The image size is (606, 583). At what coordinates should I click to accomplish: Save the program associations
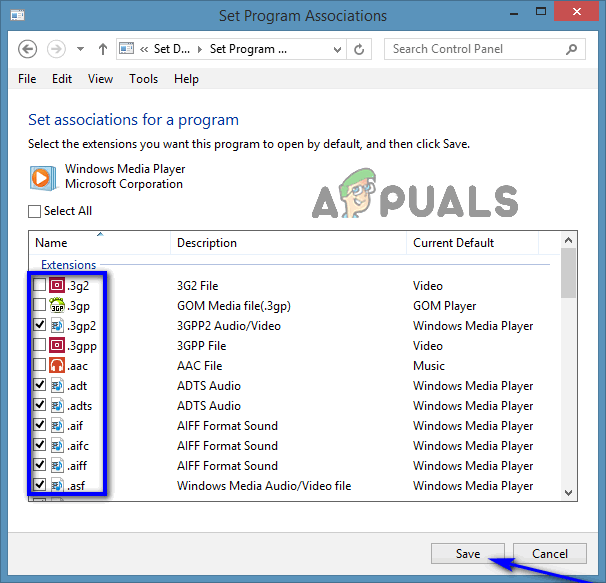tap(468, 553)
